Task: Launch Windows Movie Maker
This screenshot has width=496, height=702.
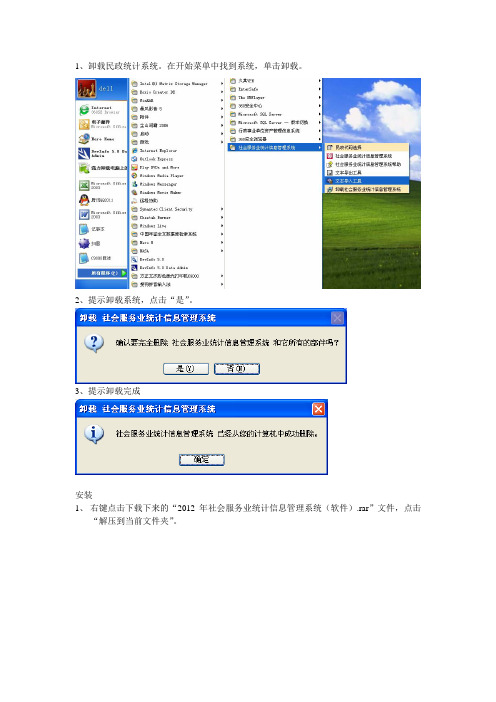Action: pyautogui.click(x=156, y=192)
